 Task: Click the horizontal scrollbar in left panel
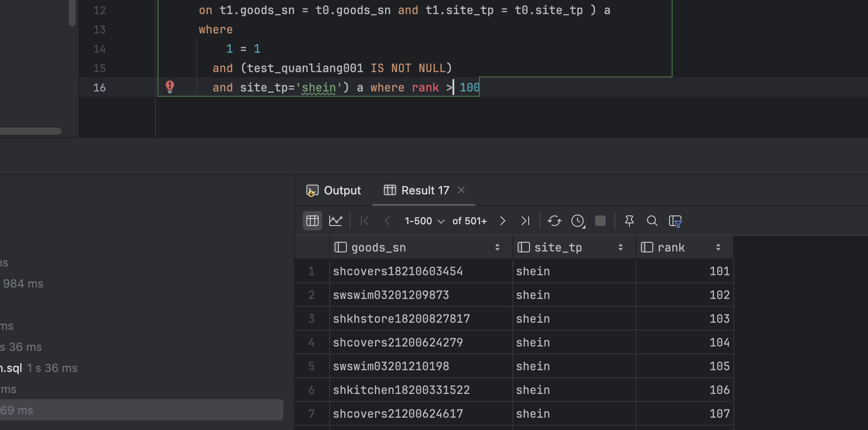(30, 131)
